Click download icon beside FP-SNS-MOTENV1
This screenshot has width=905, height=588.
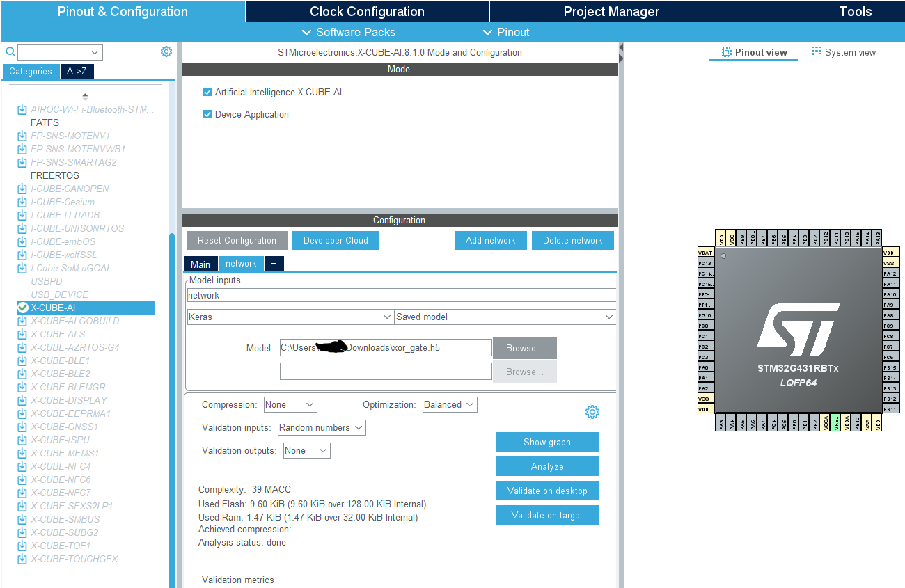[x=22, y=136]
